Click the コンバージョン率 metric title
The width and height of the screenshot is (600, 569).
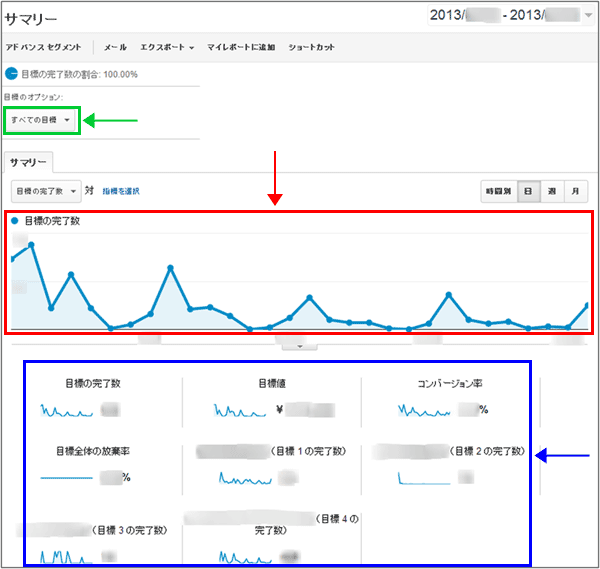pyautogui.click(x=450, y=383)
